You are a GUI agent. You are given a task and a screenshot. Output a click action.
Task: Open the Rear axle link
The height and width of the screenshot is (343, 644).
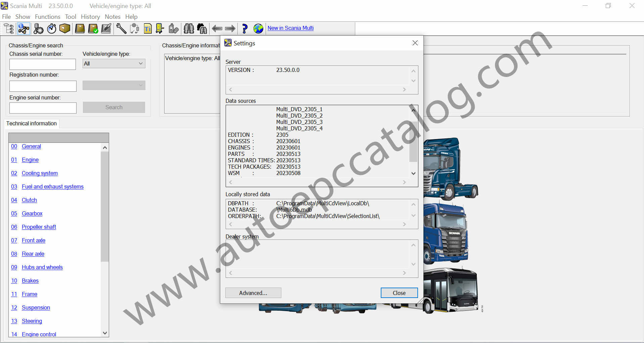(x=33, y=254)
